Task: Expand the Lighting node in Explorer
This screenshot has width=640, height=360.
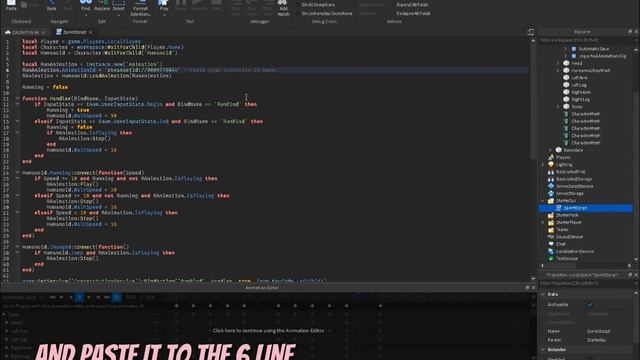Action: pos(542,164)
